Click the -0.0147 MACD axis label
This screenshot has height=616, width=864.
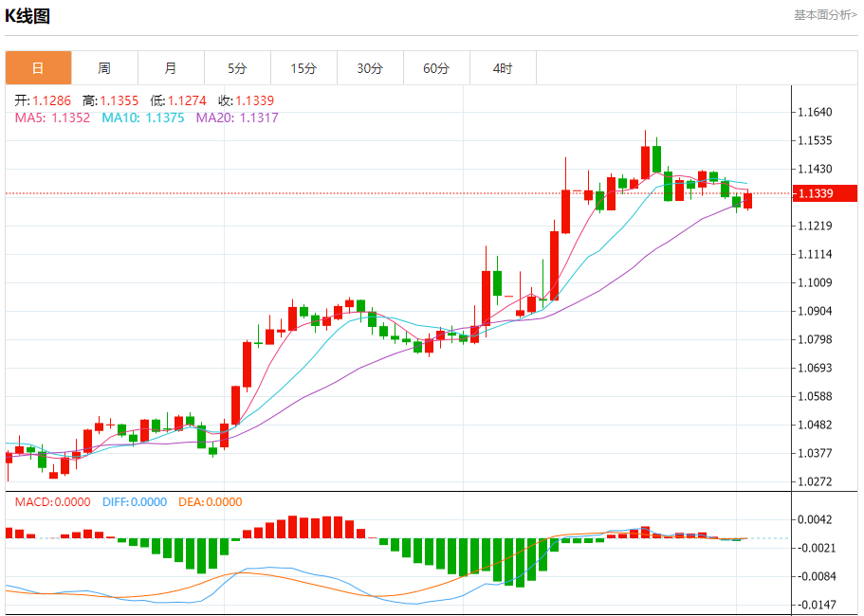pos(816,605)
